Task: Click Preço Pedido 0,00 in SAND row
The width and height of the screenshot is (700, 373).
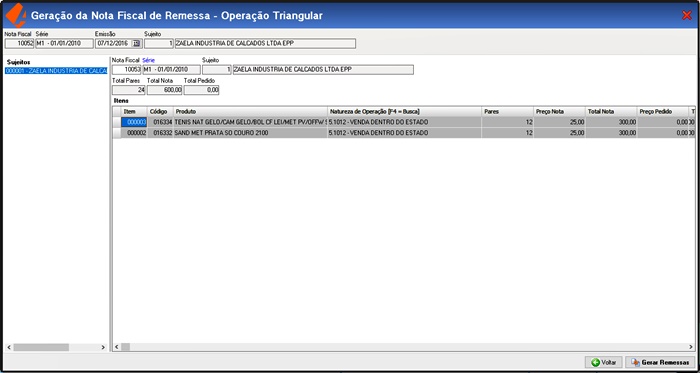Action: click(663, 133)
